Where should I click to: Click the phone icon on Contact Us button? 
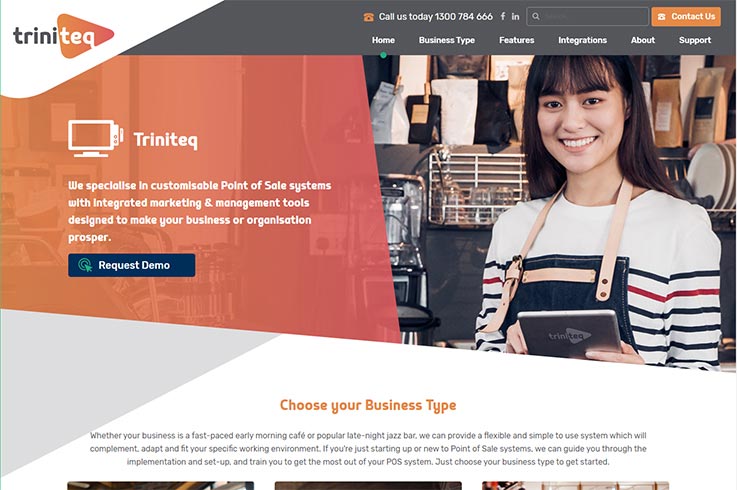(662, 17)
